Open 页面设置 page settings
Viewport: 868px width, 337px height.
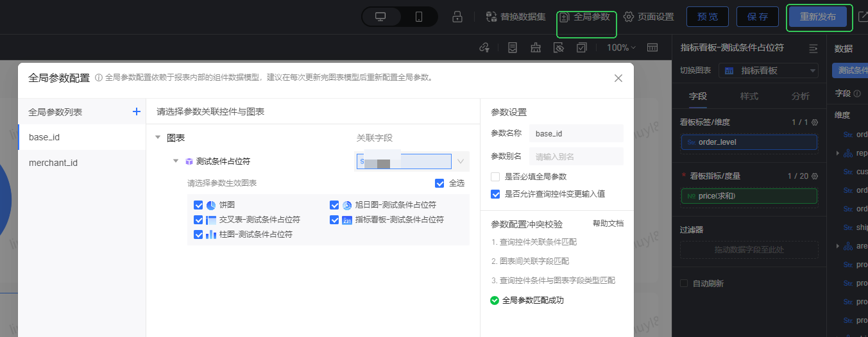pos(649,17)
